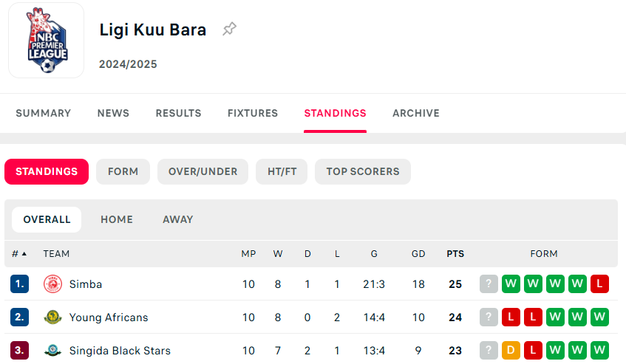Sort standings by PTS column
Image resolution: width=626 pixels, height=364 pixels.
pos(455,253)
